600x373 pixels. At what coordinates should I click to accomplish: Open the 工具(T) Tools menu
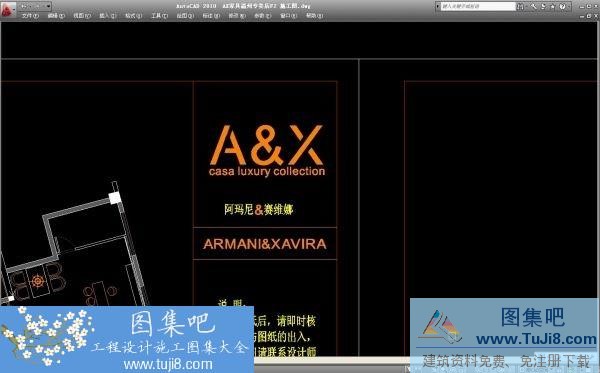[x=160, y=16]
